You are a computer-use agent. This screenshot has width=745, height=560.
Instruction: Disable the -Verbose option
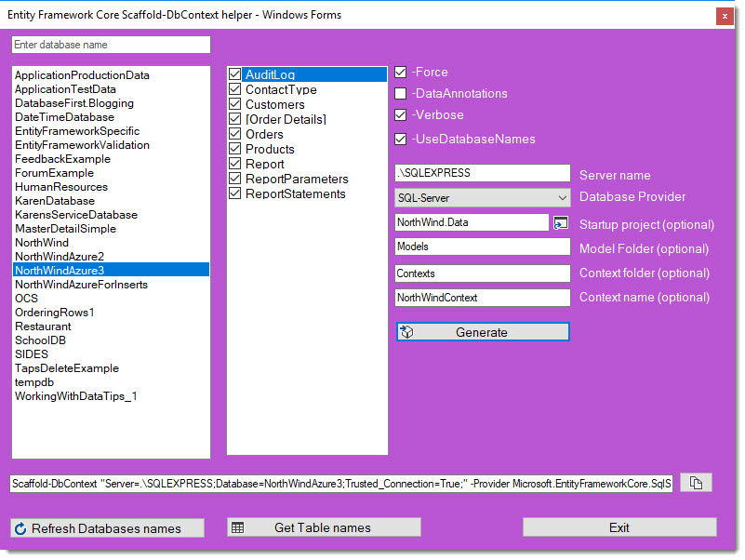(x=401, y=115)
